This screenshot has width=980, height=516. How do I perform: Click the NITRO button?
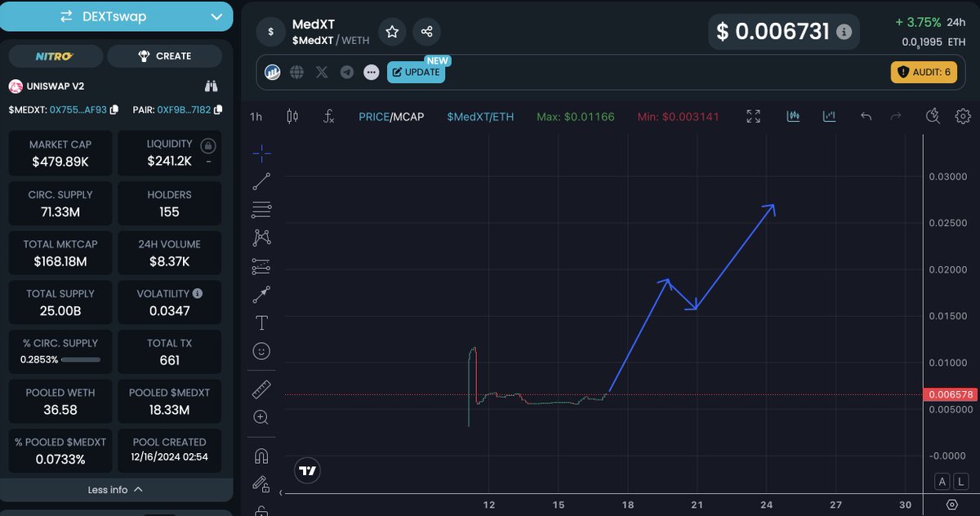(x=56, y=56)
